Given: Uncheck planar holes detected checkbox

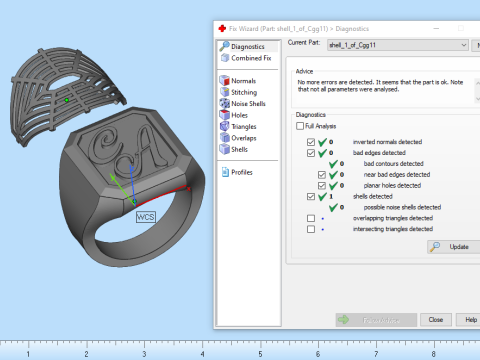Looking at the screenshot, I should click(322, 186).
